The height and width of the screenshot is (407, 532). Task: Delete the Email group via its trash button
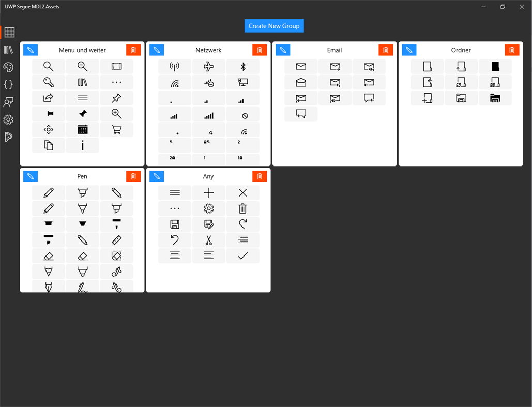pos(385,50)
